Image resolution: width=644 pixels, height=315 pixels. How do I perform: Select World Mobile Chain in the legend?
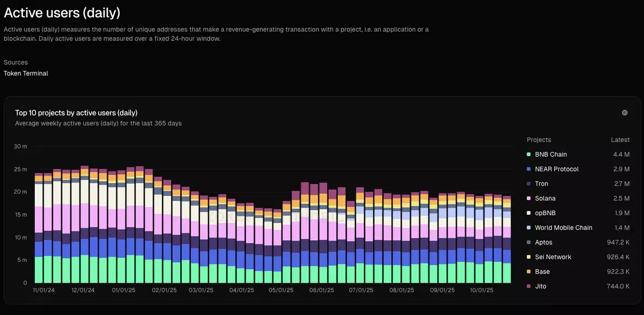[x=563, y=228]
